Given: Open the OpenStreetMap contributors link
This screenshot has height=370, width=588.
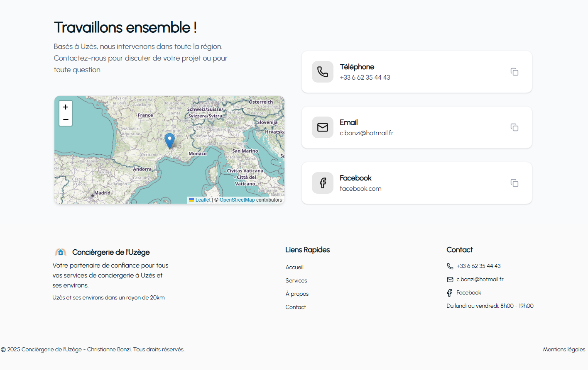Looking at the screenshot, I should point(237,200).
